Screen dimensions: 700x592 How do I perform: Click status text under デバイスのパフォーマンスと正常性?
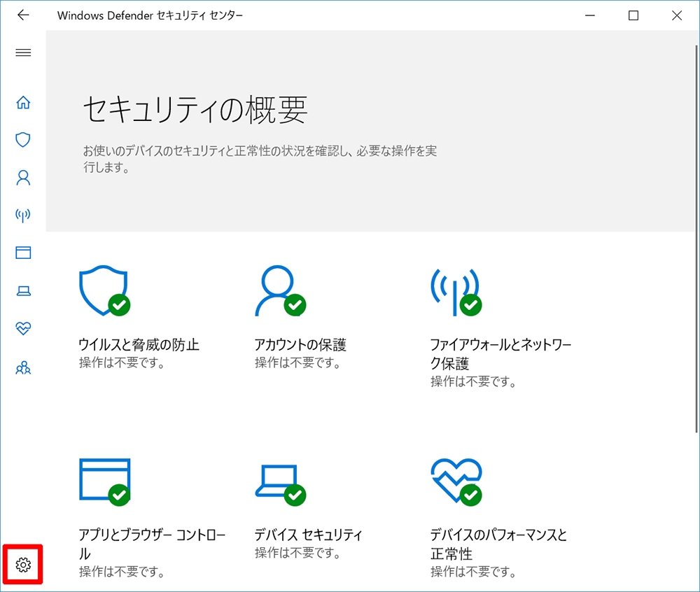pos(474,572)
